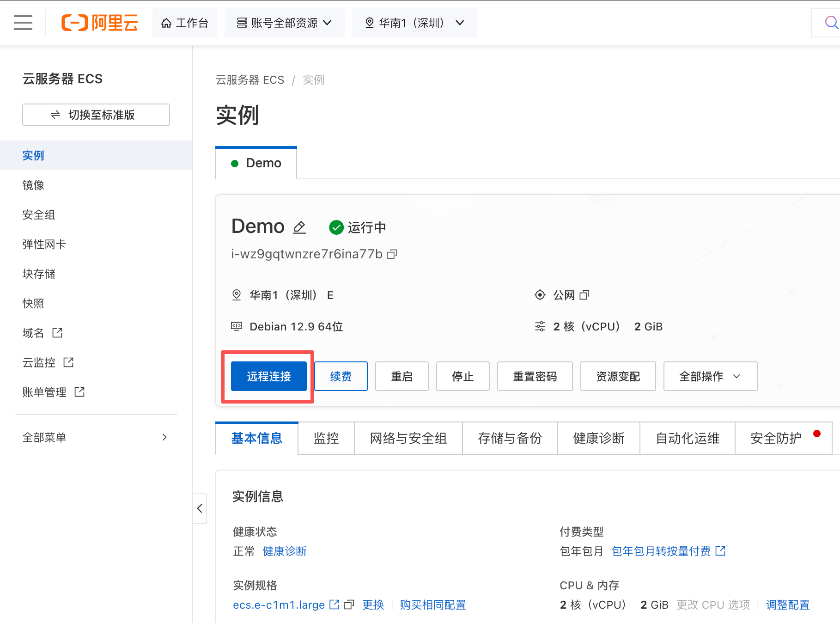Click external link icon beside 域名
840x623 pixels.
click(x=57, y=333)
